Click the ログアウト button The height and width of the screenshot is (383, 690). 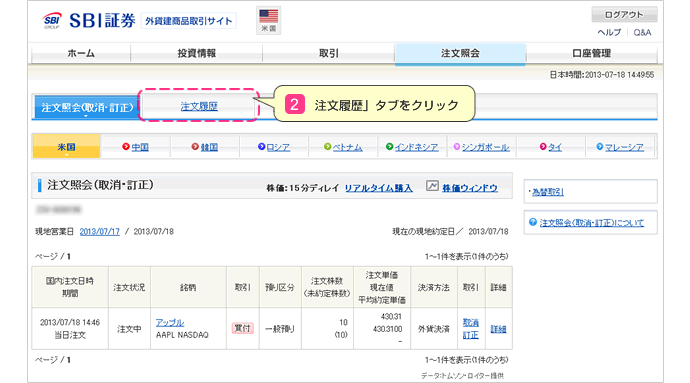(624, 15)
